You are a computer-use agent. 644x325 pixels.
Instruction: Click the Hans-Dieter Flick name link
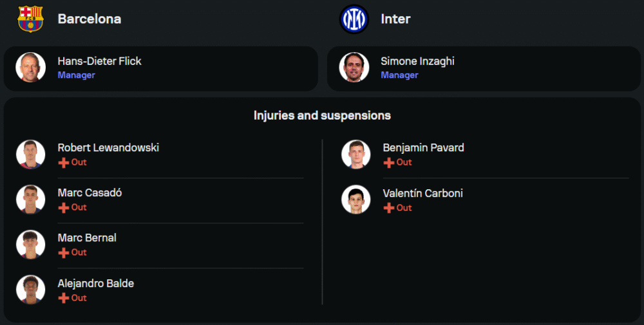click(99, 61)
